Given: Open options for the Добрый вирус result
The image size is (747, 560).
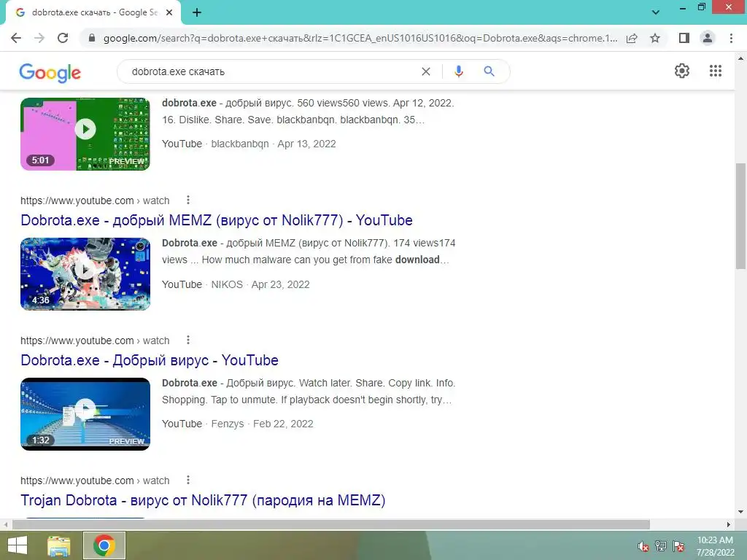Looking at the screenshot, I should [x=188, y=340].
